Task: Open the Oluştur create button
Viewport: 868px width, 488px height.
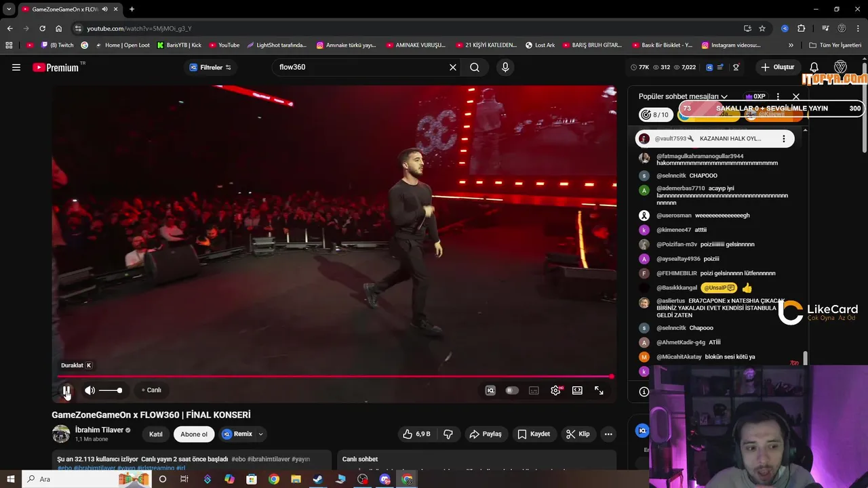Action: pyautogui.click(x=777, y=67)
